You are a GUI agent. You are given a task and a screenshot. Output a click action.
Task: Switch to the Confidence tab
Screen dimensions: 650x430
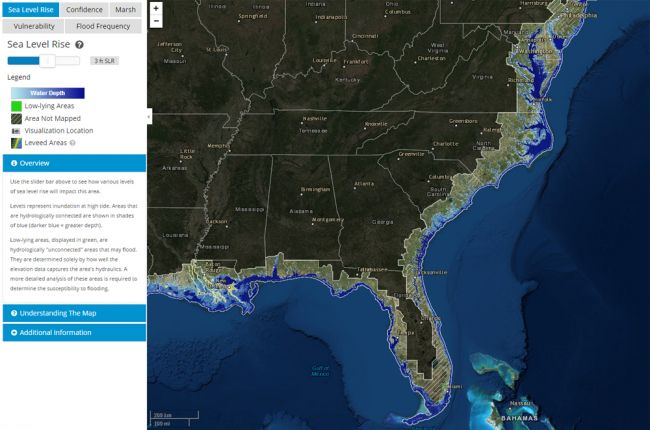84,9
